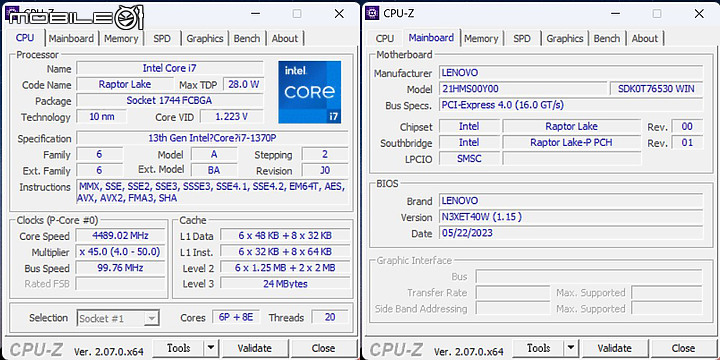This screenshot has width=720, height=360.
Task: Click the empty Graphic Interface Bus field
Action: [589, 276]
